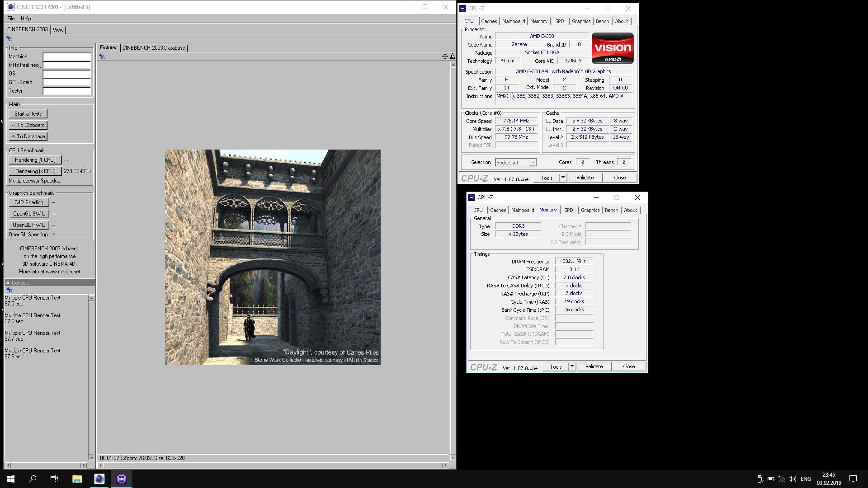The image size is (868, 488).
Task: Open the Windows Start menu
Action: pyautogui.click(x=11, y=479)
